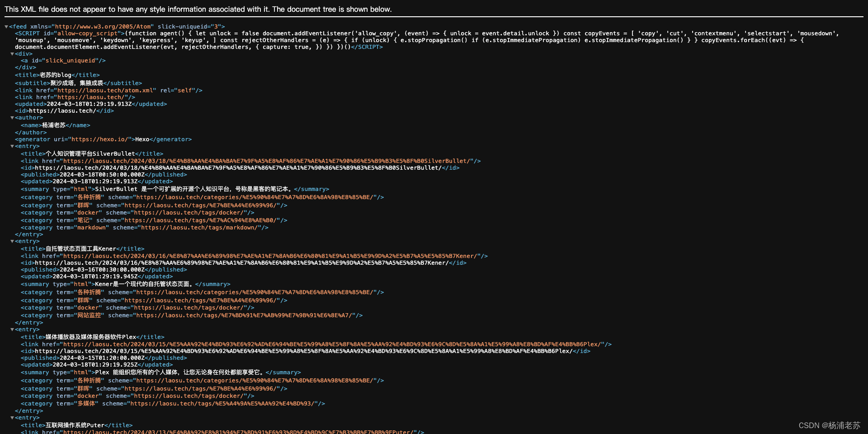Click category term 笔记
The image size is (868, 434).
[83, 220]
